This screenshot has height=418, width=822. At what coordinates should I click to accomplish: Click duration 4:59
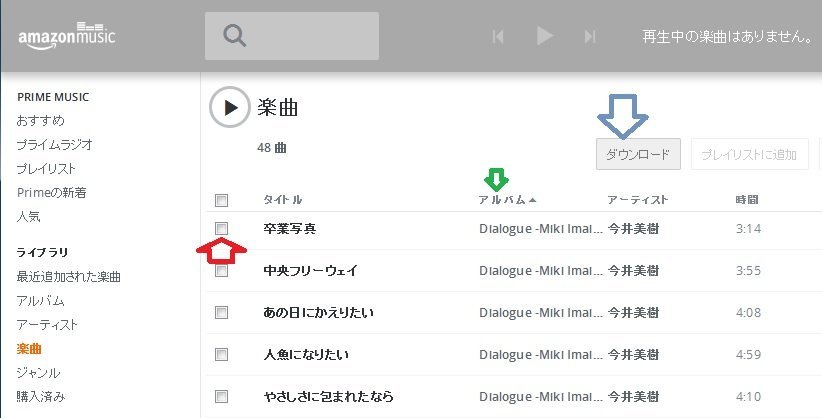(748, 355)
